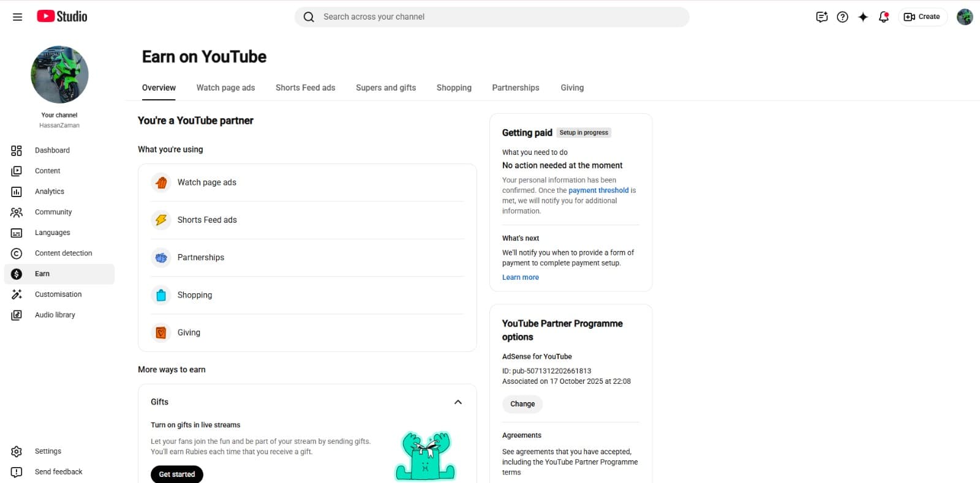Open Audio library in sidebar
This screenshot has width=980, height=483.
coord(59,315)
